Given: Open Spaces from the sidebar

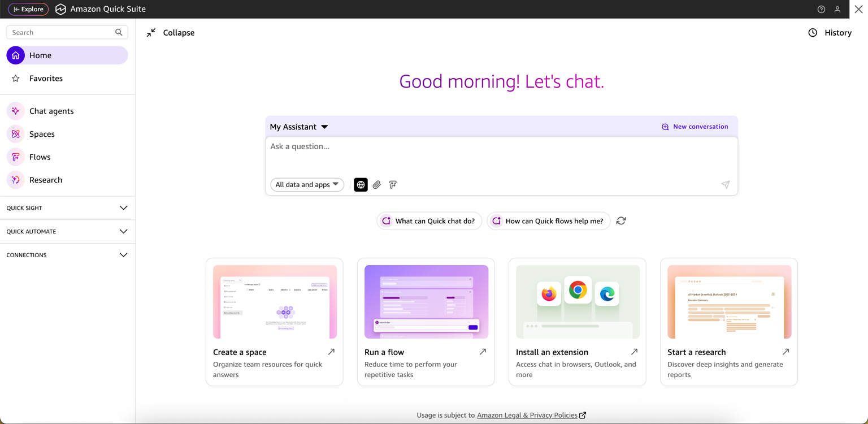Looking at the screenshot, I should (42, 135).
